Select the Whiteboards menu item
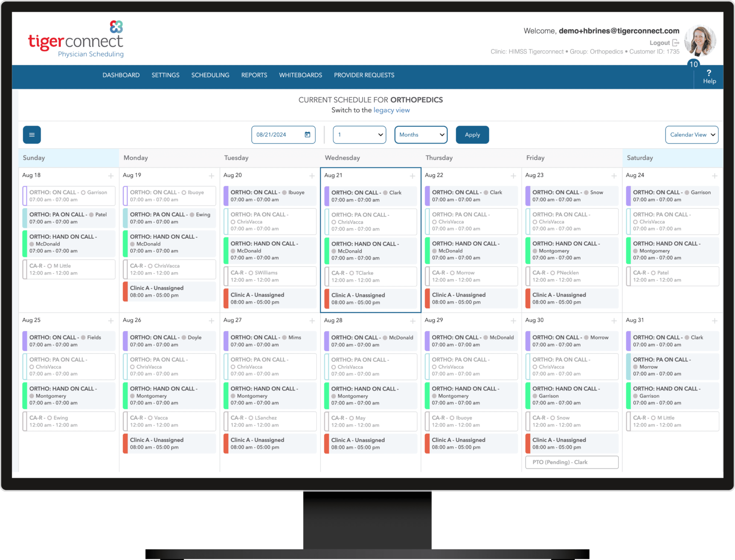This screenshot has width=735, height=560. pyautogui.click(x=301, y=75)
